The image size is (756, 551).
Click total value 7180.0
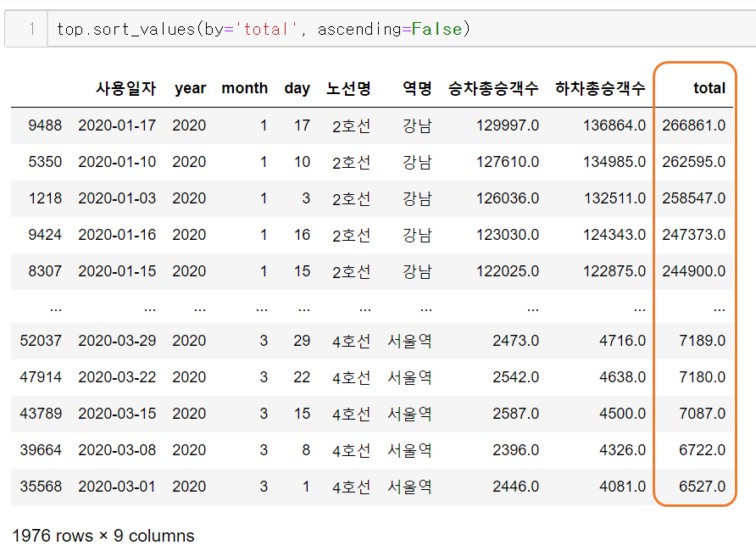[703, 377]
